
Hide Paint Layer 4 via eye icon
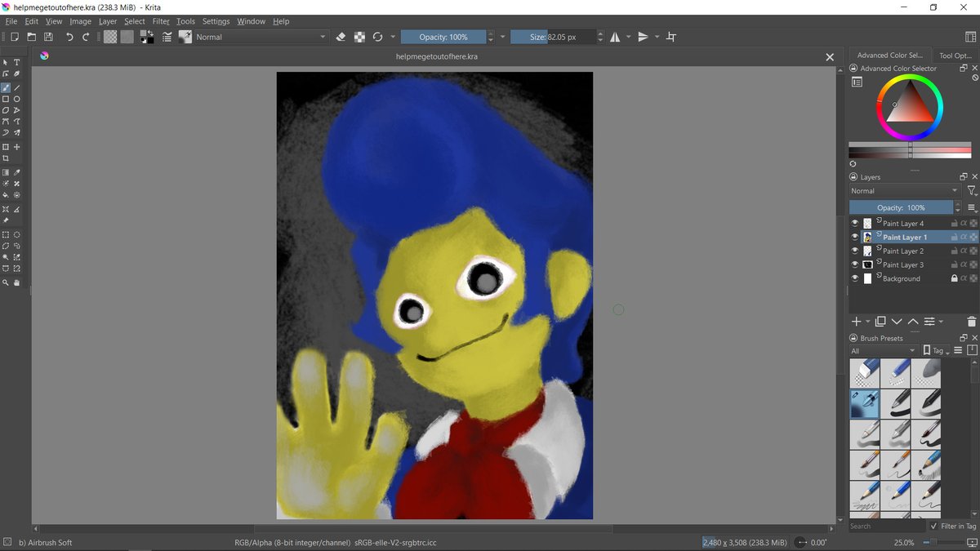pyautogui.click(x=855, y=223)
